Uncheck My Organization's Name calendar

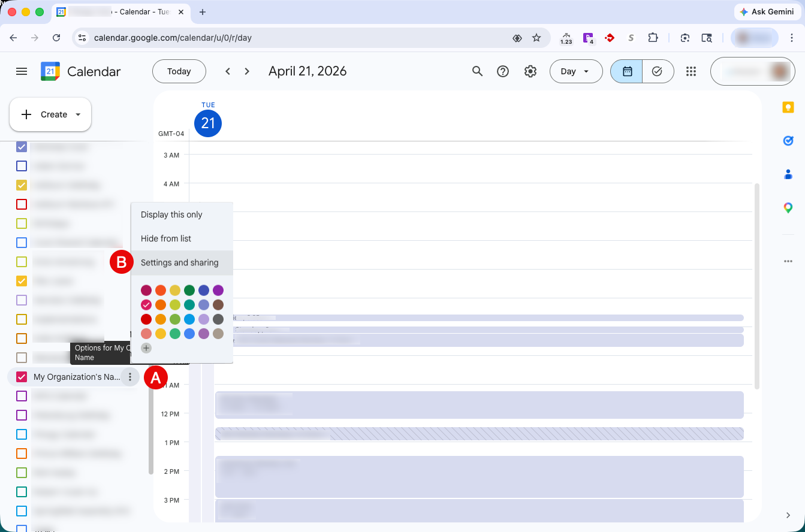pyautogui.click(x=21, y=377)
